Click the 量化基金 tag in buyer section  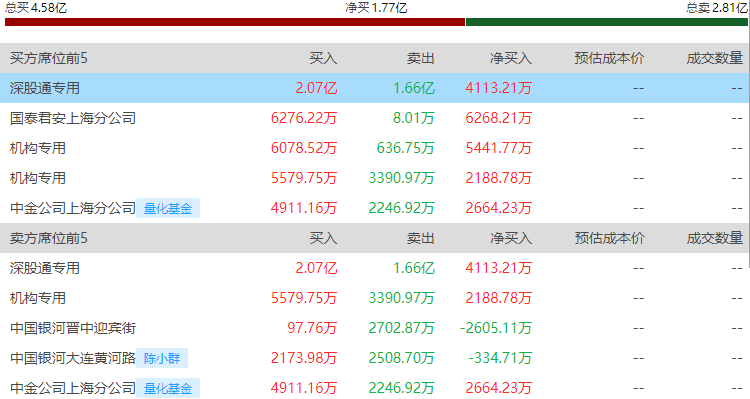(168, 208)
